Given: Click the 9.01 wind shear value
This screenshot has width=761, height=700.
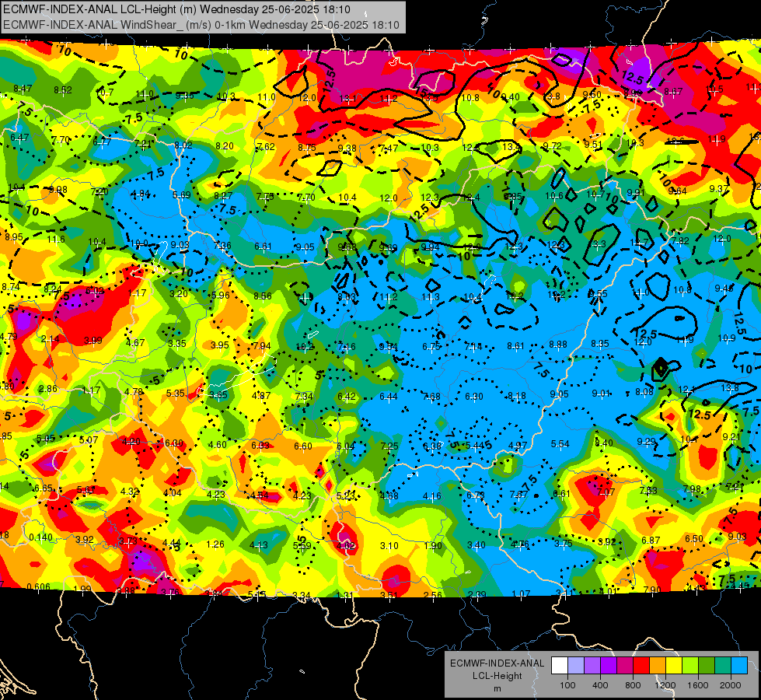Looking at the screenshot, I should [x=601, y=394].
